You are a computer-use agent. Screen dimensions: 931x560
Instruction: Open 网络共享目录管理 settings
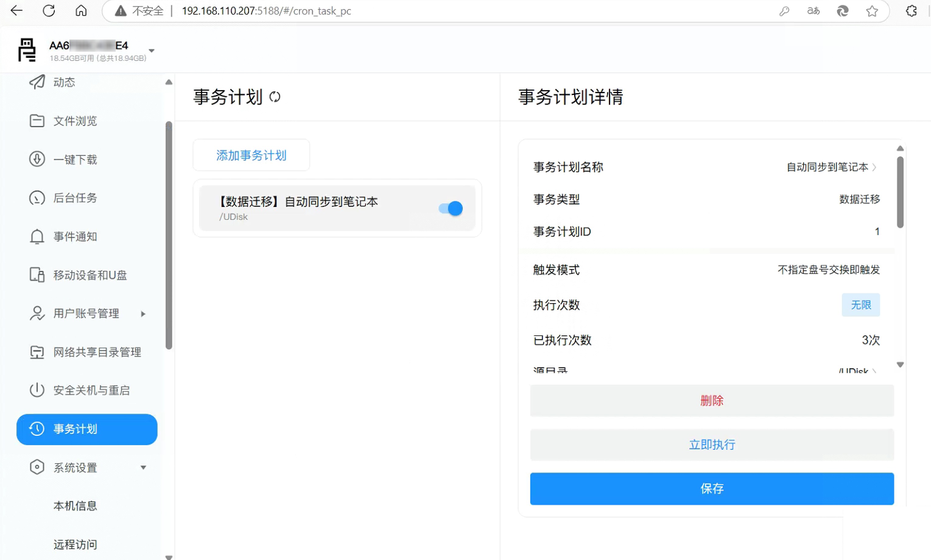tap(97, 352)
